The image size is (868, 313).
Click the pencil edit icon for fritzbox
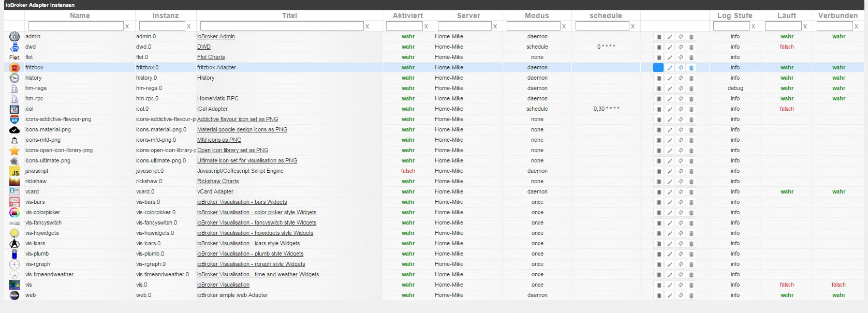670,68
